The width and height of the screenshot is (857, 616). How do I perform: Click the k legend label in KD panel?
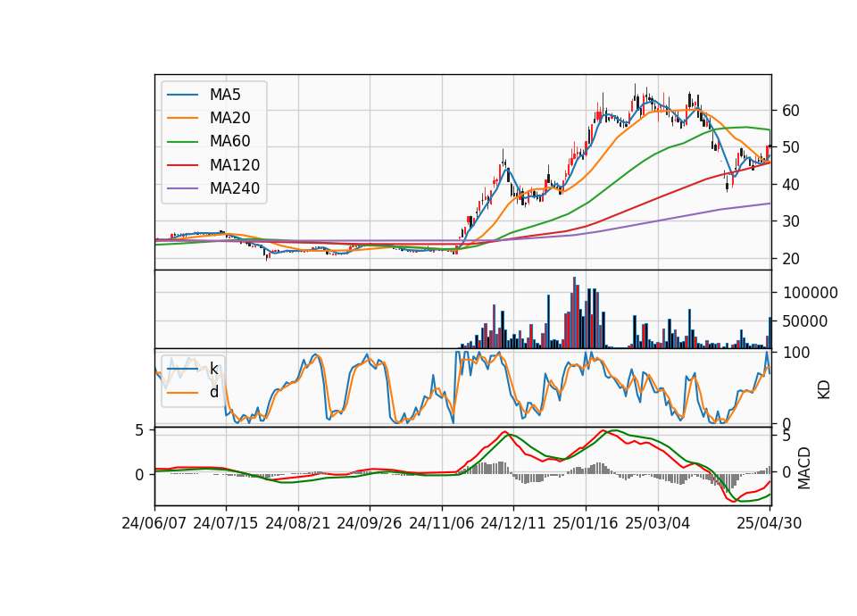click(213, 369)
